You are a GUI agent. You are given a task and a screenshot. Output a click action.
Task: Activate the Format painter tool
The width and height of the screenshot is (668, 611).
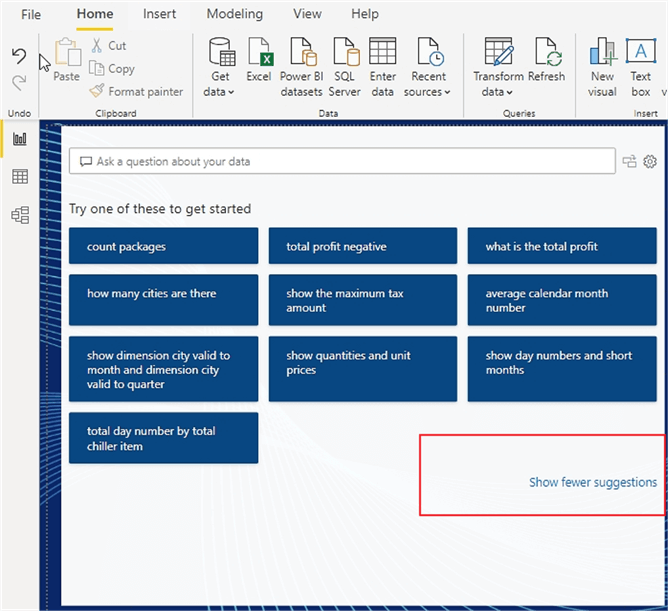(136, 91)
